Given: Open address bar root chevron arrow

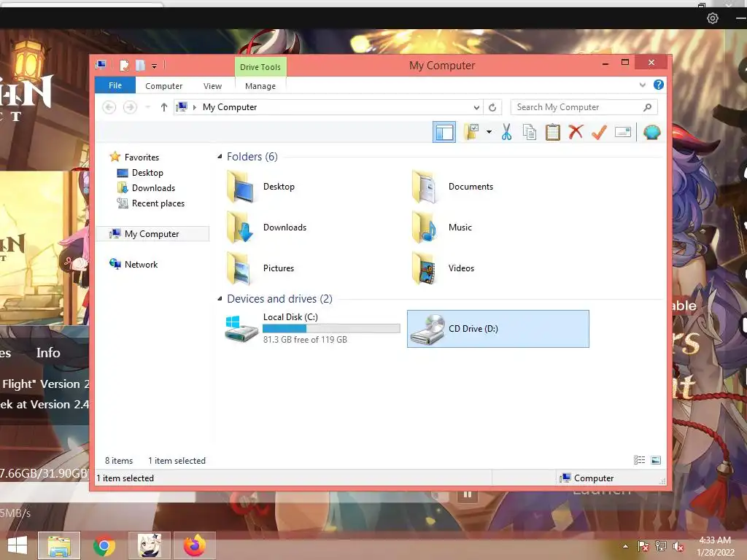Looking at the screenshot, I should coord(194,107).
